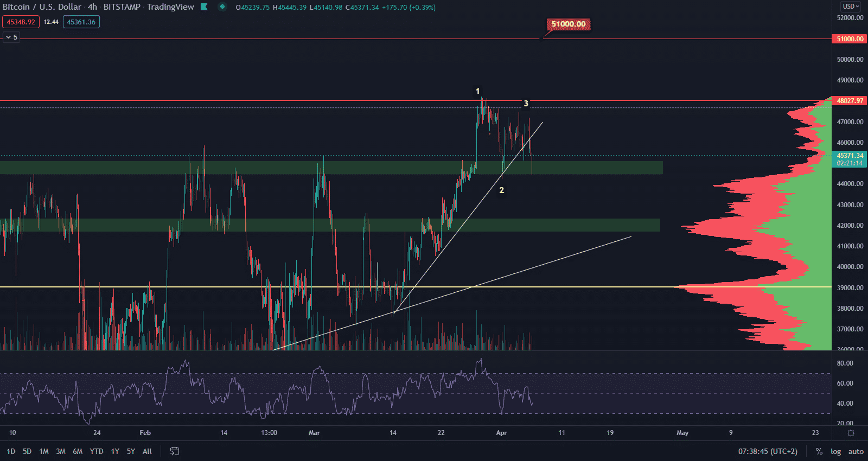Click the green market status dot icon
This screenshot has height=461, width=868.
pyautogui.click(x=222, y=7)
